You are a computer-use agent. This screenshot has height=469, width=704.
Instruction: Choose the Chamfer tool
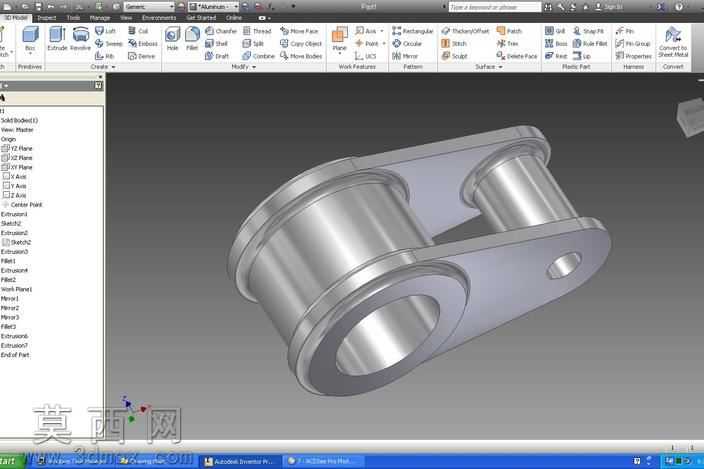click(x=221, y=31)
